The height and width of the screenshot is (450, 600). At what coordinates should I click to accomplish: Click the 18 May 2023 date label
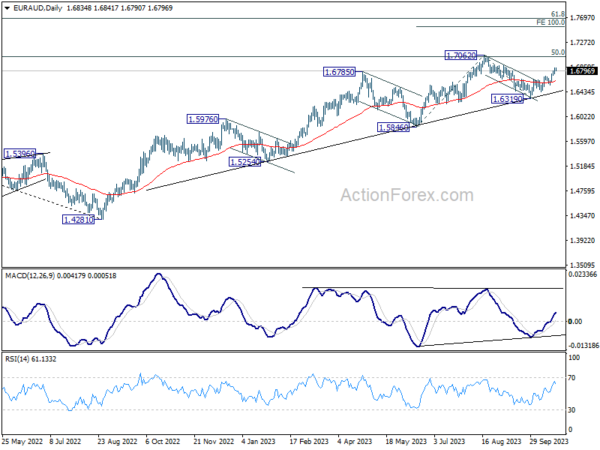[406, 442]
